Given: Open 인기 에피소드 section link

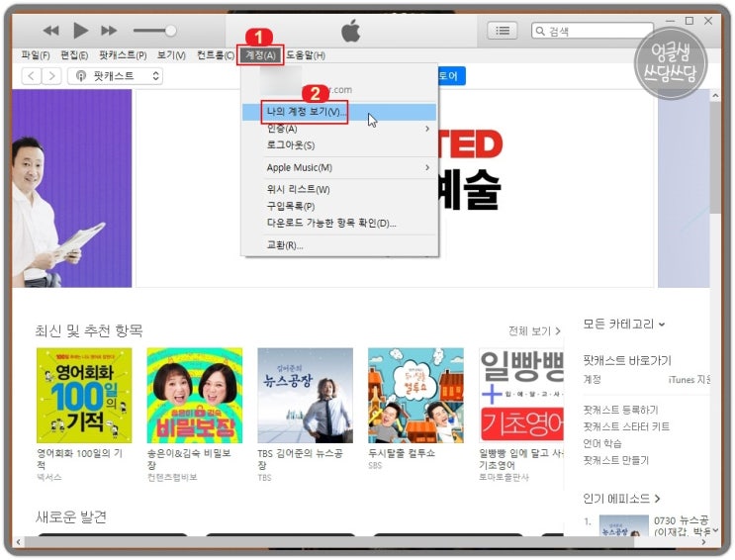Looking at the screenshot, I should click(621, 499).
